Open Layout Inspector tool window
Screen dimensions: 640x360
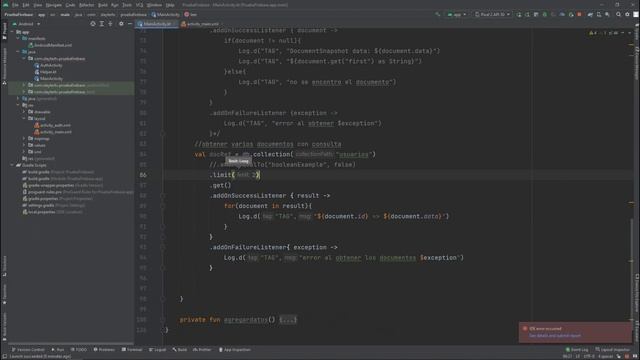click(613, 350)
